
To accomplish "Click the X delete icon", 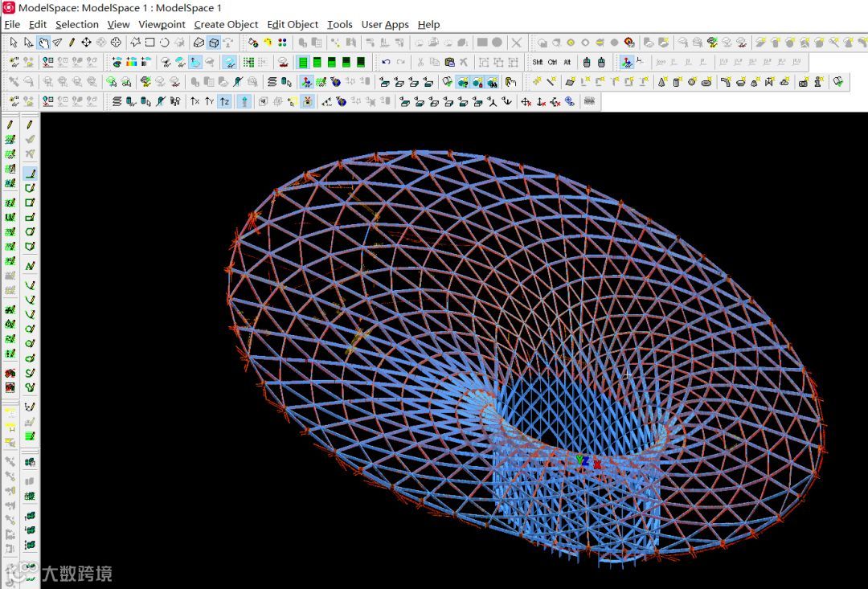I will coord(517,43).
